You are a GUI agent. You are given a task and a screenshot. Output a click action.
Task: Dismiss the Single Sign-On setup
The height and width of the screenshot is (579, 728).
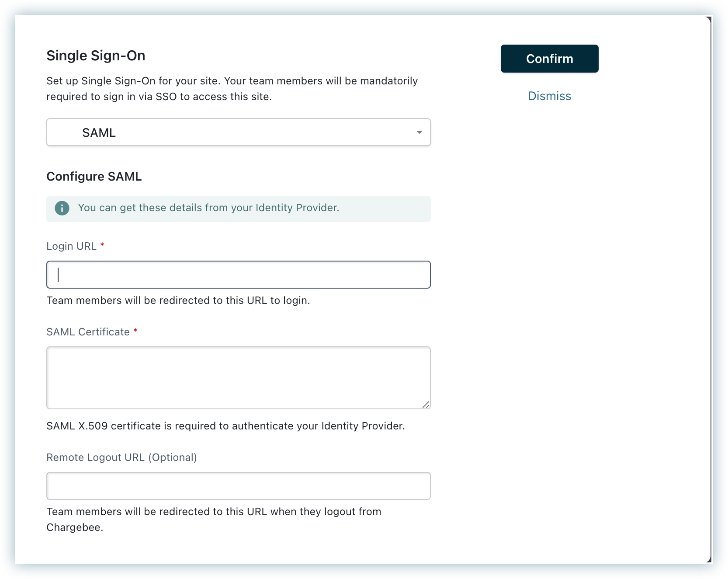(549, 96)
